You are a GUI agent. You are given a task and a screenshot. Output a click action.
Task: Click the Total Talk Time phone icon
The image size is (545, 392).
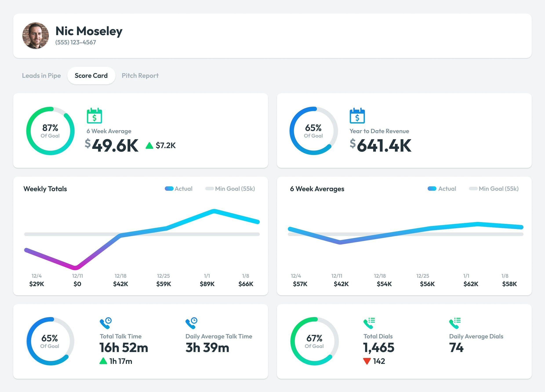106,323
